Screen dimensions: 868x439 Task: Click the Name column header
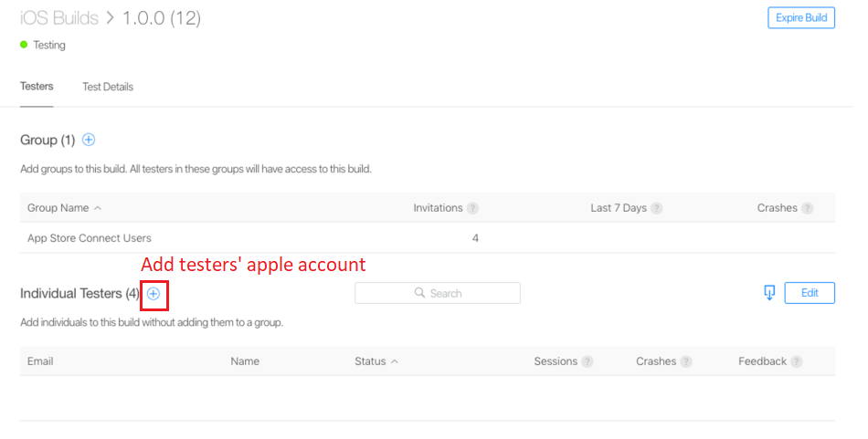point(245,361)
